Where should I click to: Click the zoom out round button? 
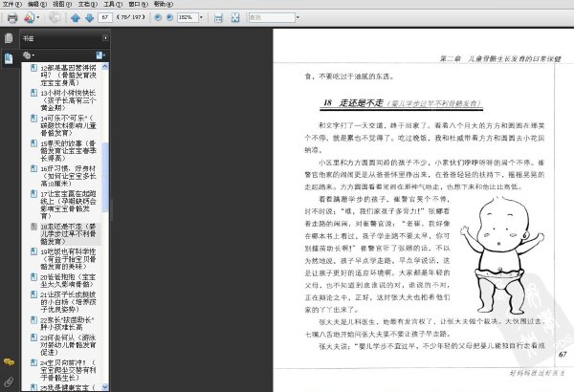click(158, 17)
